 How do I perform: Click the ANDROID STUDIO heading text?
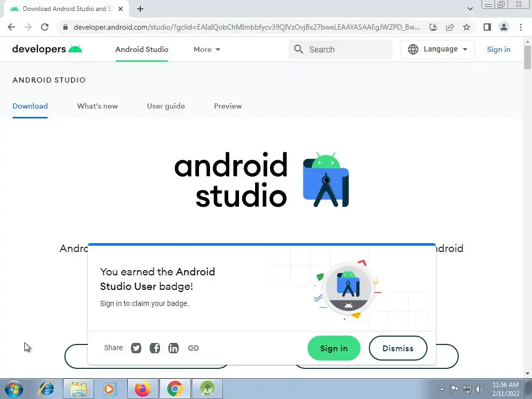point(49,80)
